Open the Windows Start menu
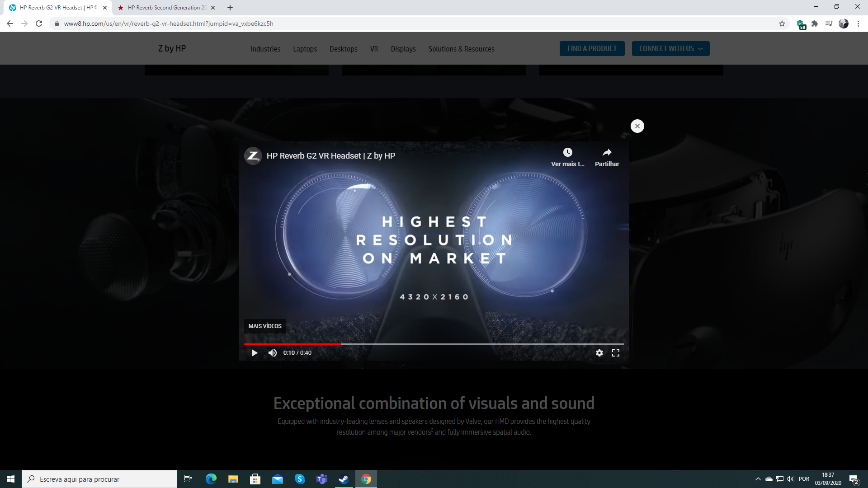This screenshot has width=868, height=488. coord(11,479)
